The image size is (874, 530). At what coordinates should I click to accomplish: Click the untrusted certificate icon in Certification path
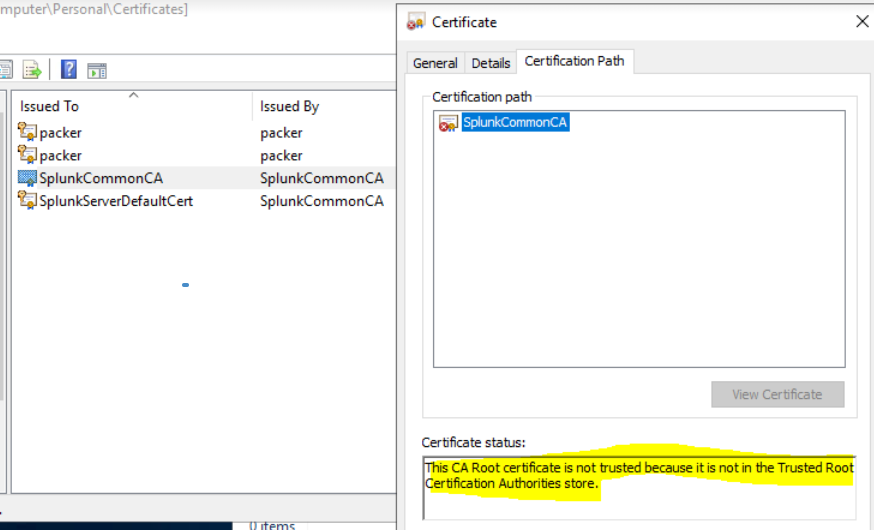[x=449, y=123]
